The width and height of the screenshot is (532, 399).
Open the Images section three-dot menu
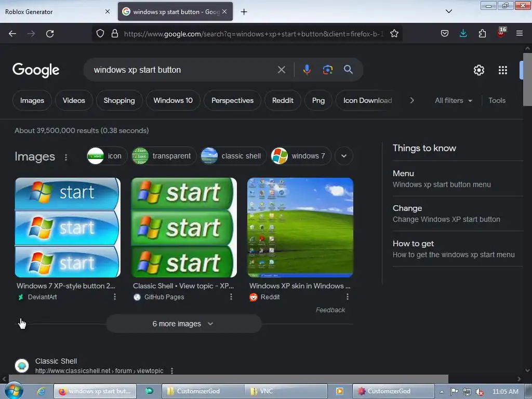[x=66, y=157]
